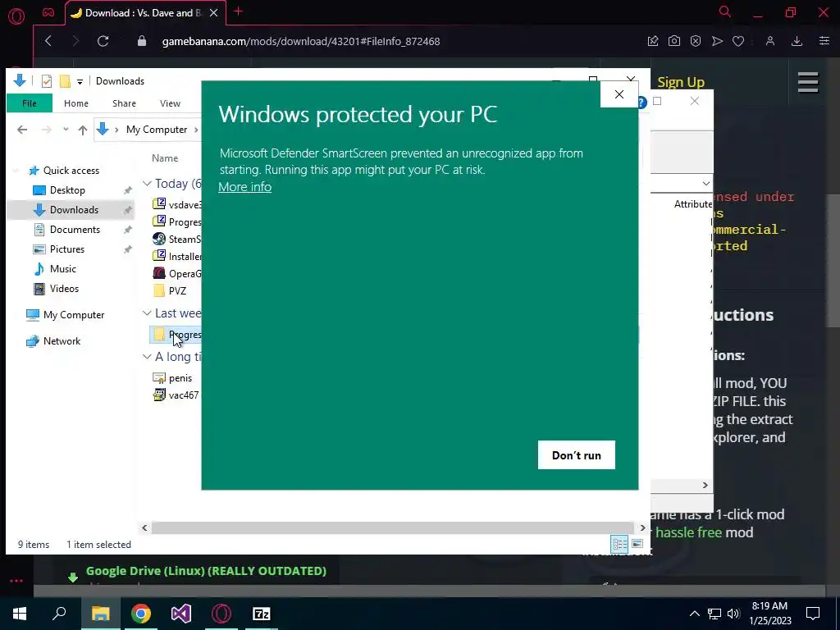
Task: Collapse the Last week file group
Action: pos(147,313)
